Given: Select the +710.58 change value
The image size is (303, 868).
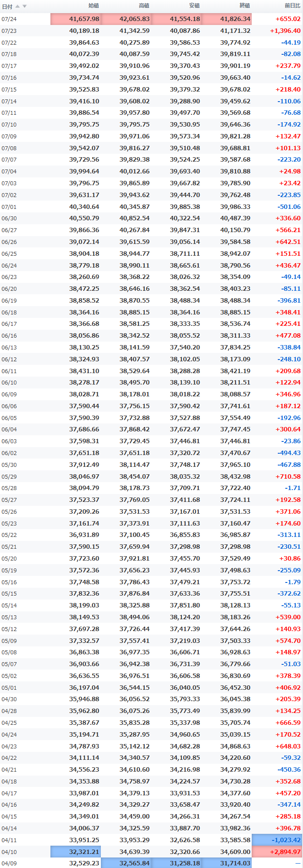Looking at the screenshot, I should click(288, 476).
